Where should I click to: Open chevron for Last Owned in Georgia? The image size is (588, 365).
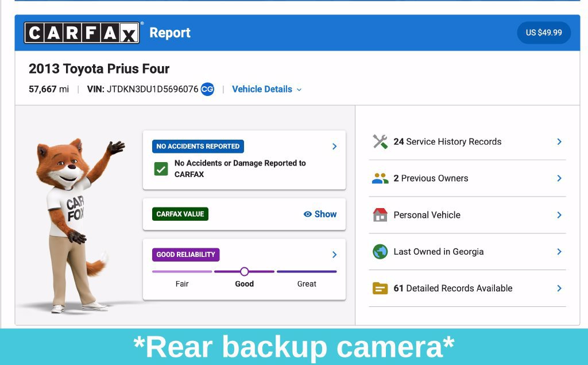coord(559,252)
